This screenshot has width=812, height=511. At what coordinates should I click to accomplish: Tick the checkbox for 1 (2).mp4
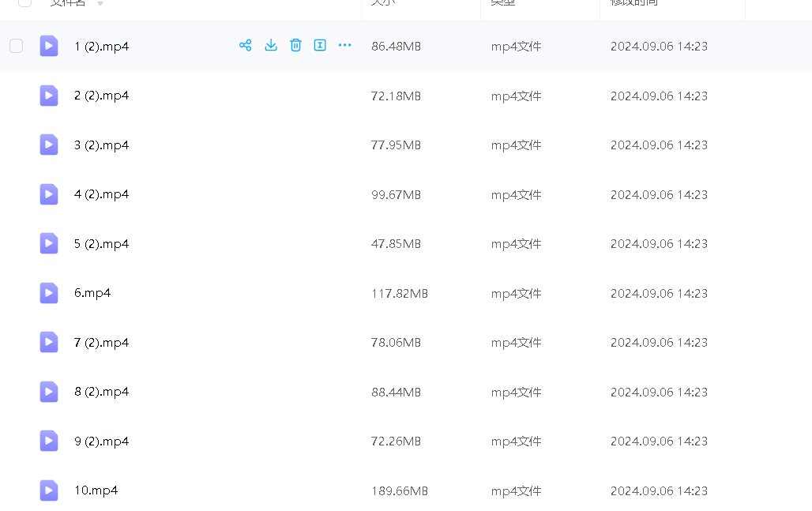(x=16, y=46)
